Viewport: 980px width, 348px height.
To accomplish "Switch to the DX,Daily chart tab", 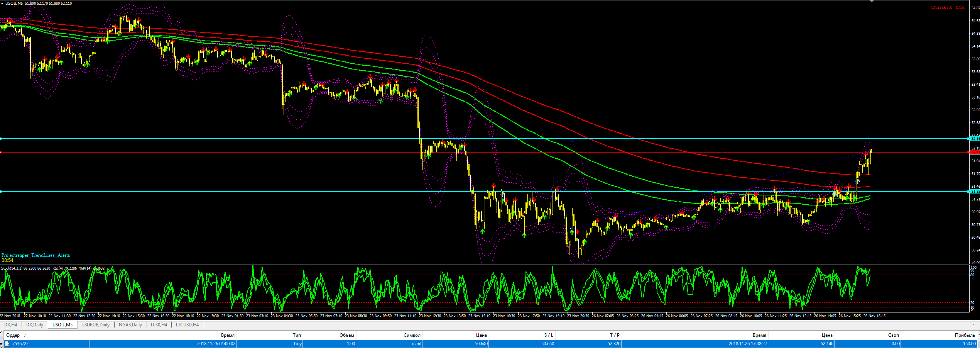I will click(35, 325).
